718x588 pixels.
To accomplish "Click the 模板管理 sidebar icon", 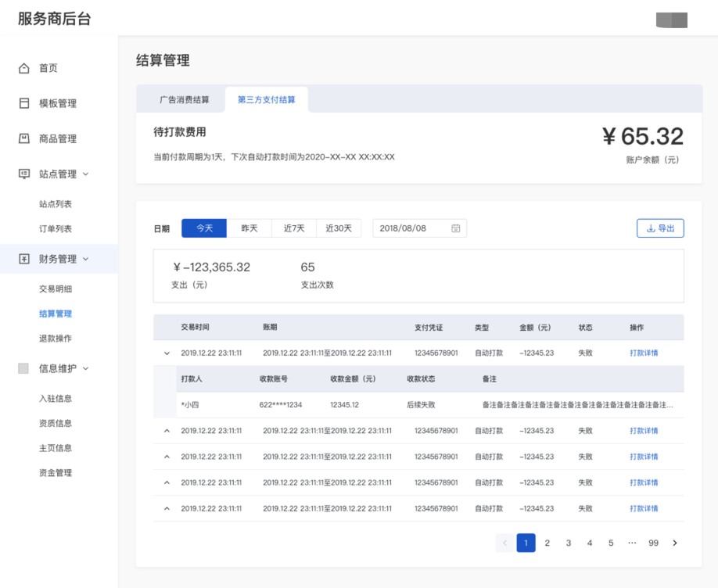I will tap(24, 103).
